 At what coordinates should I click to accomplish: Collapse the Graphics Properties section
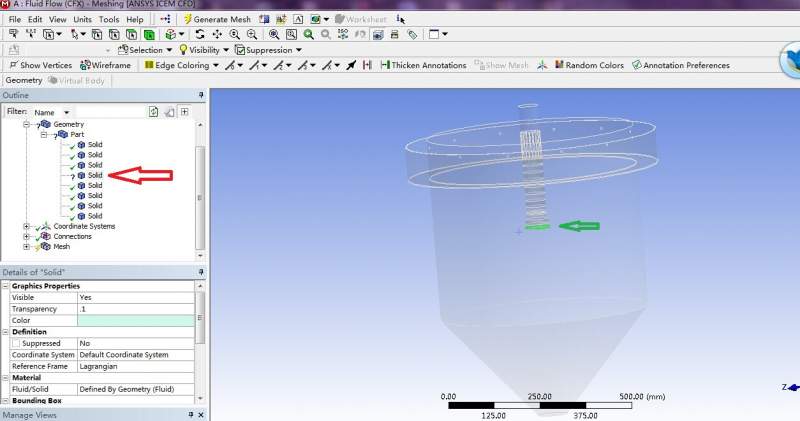6,286
